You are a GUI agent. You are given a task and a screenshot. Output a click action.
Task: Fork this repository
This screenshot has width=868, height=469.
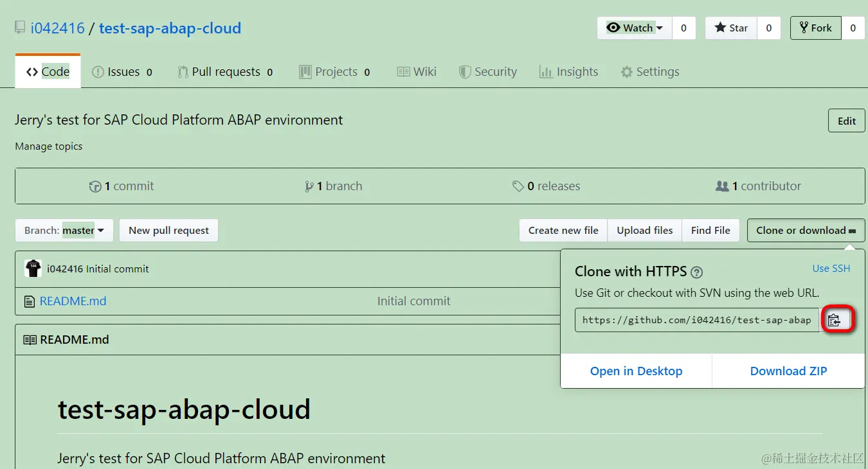(815, 28)
